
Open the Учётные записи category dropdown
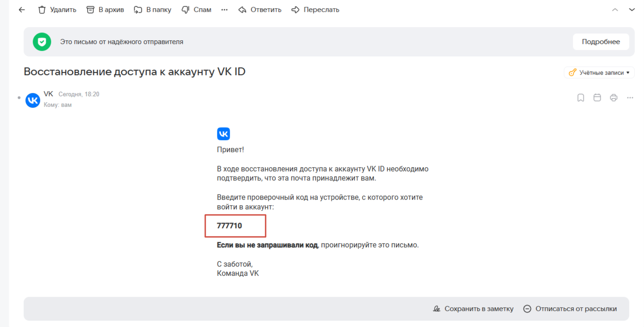click(599, 72)
